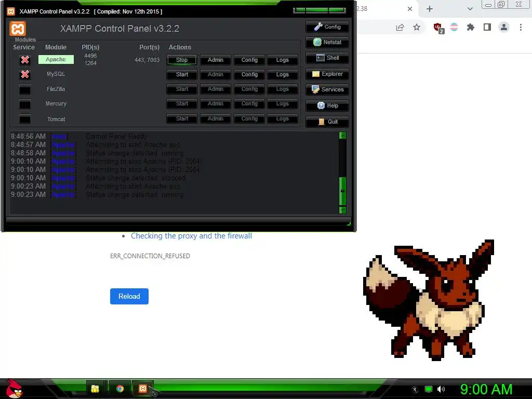
Task: Click Mercury Admin button
Action: [216, 104]
